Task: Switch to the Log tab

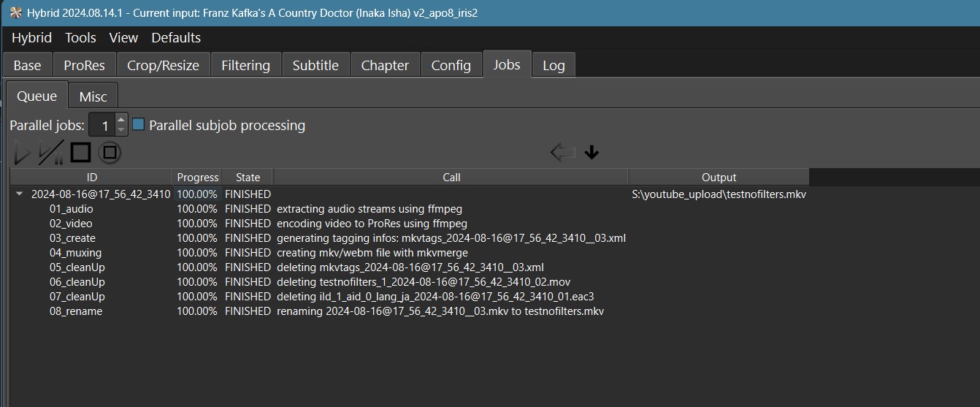Action: [554, 65]
